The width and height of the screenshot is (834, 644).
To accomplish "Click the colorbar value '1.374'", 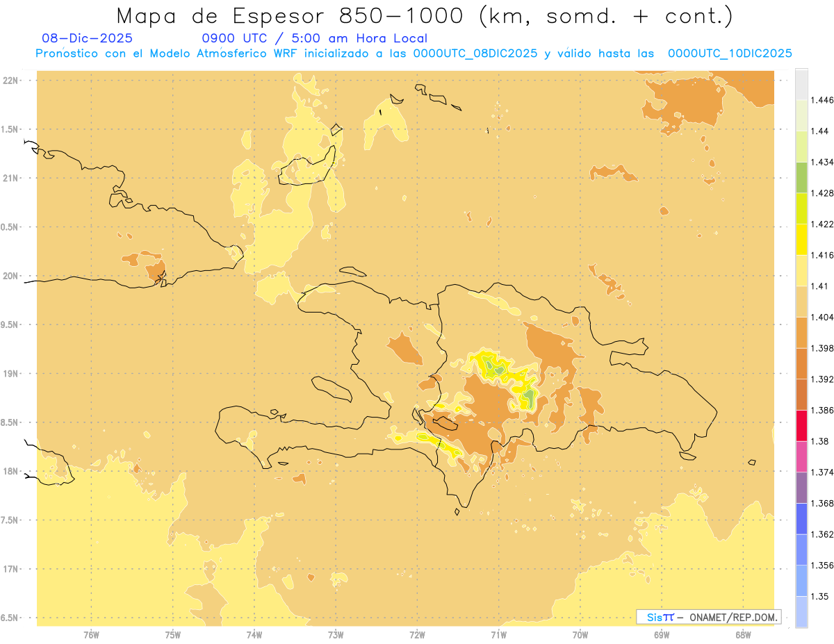I will click(x=821, y=472).
